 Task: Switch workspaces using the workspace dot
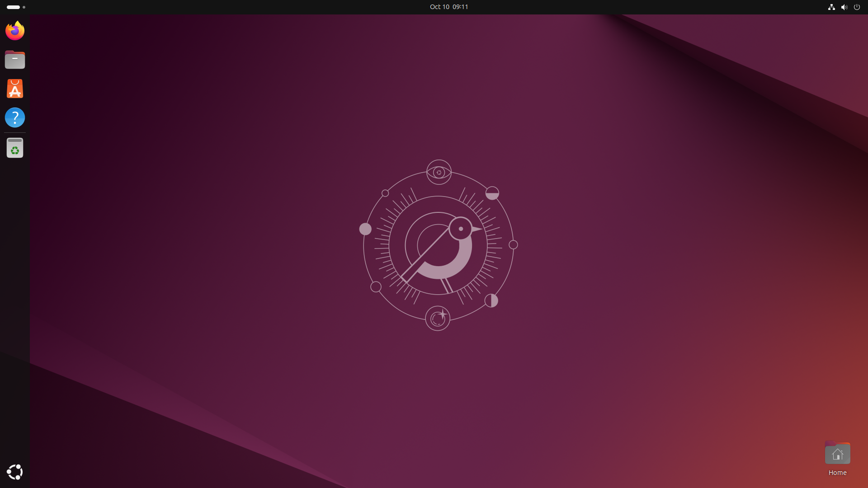click(x=24, y=7)
